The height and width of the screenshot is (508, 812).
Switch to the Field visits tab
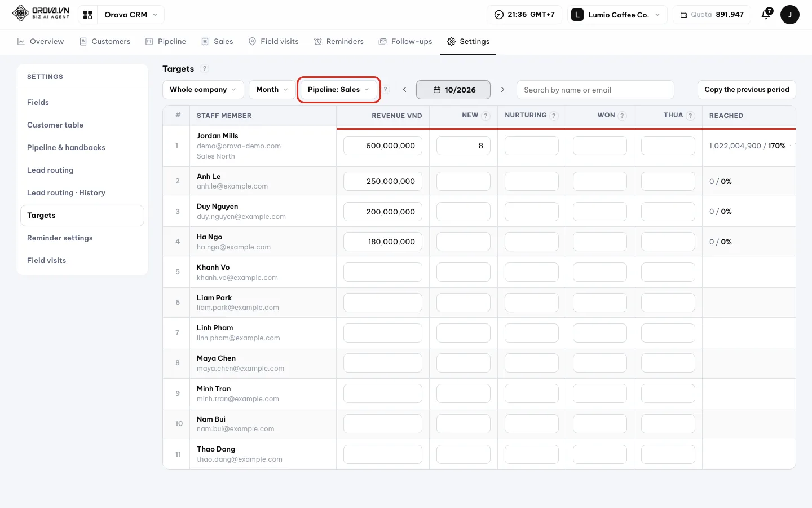[x=273, y=42]
